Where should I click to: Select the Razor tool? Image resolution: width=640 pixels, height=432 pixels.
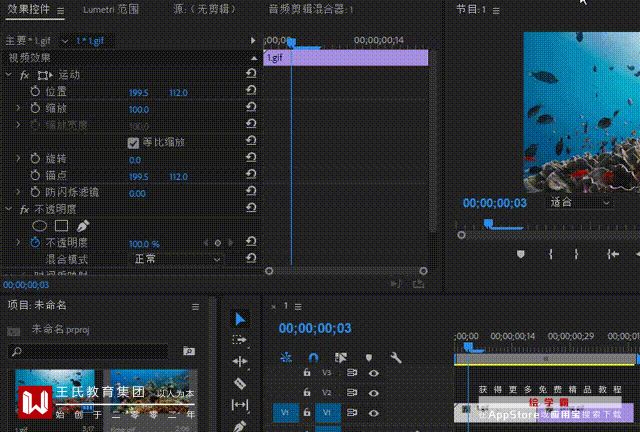pyautogui.click(x=240, y=383)
